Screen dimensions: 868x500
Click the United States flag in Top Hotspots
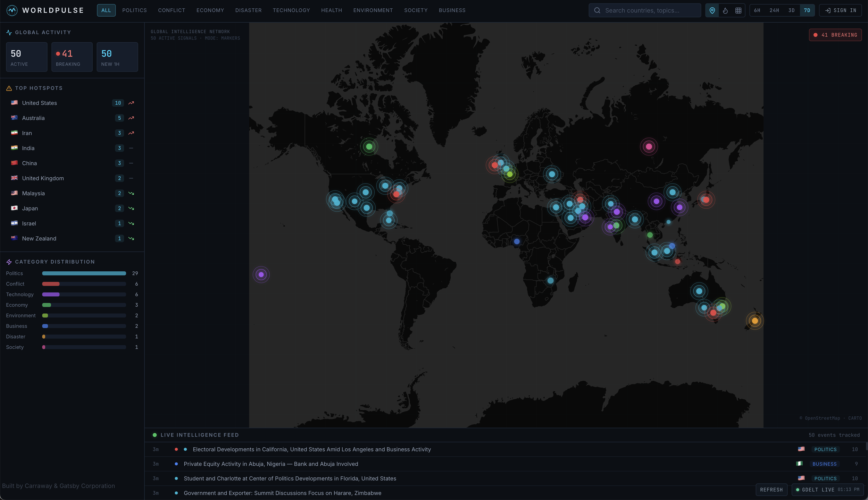coord(14,103)
